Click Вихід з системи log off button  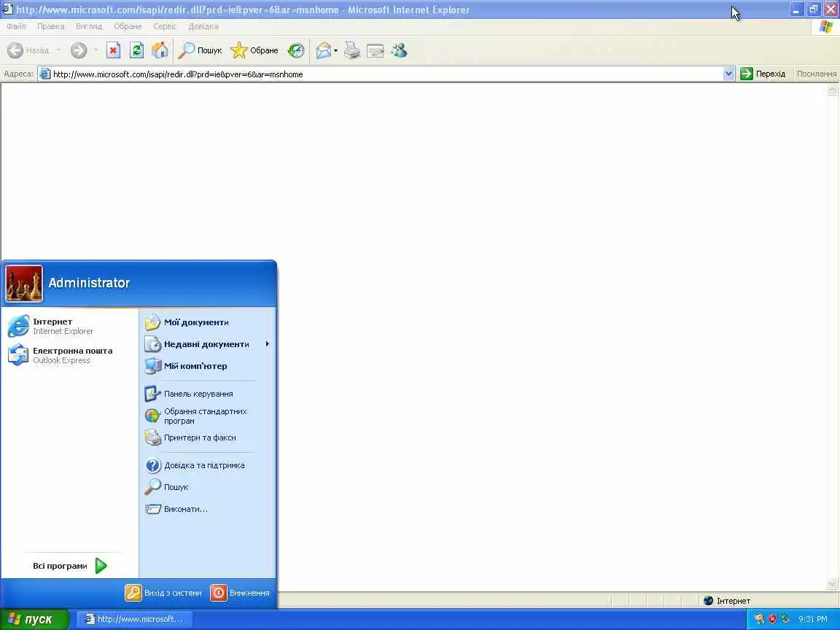tap(164, 593)
